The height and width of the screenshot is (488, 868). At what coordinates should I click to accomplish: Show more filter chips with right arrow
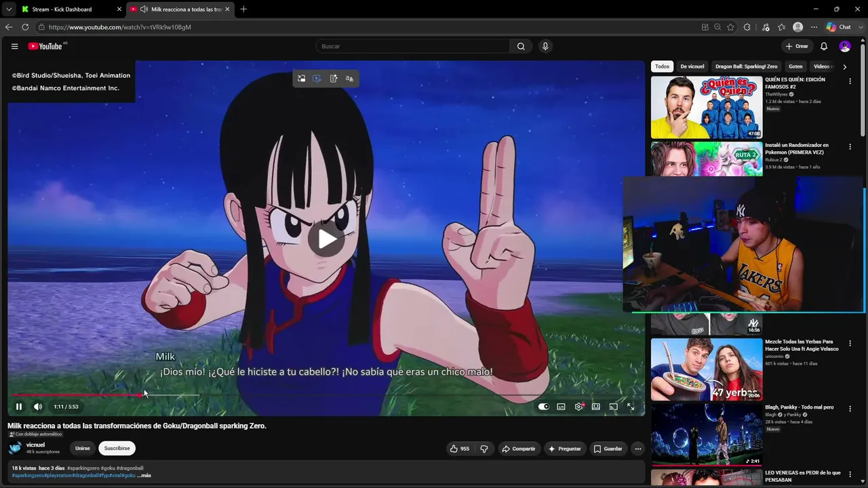pos(844,66)
